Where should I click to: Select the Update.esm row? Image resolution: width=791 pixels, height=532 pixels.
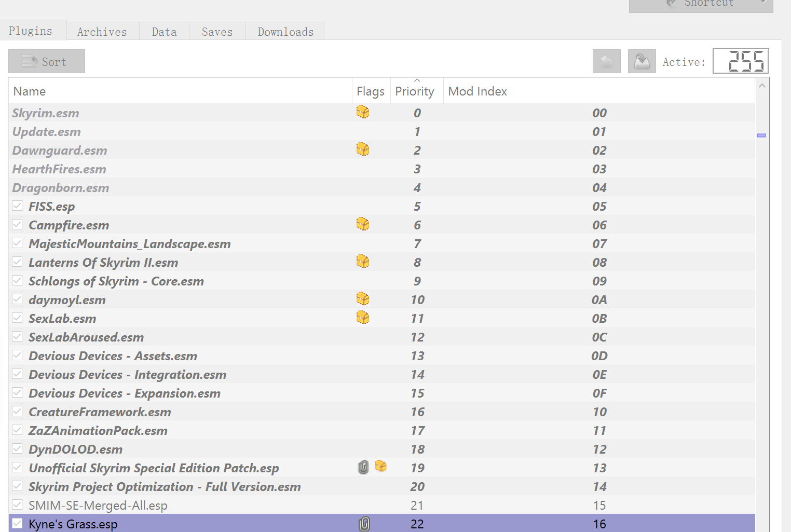pyautogui.click(x=382, y=131)
